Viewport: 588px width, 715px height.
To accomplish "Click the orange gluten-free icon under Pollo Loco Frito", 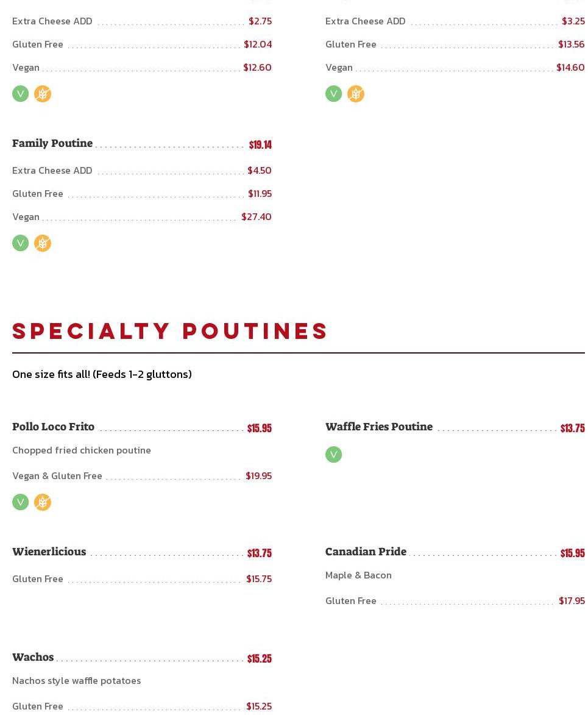I will [x=43, y=502].
